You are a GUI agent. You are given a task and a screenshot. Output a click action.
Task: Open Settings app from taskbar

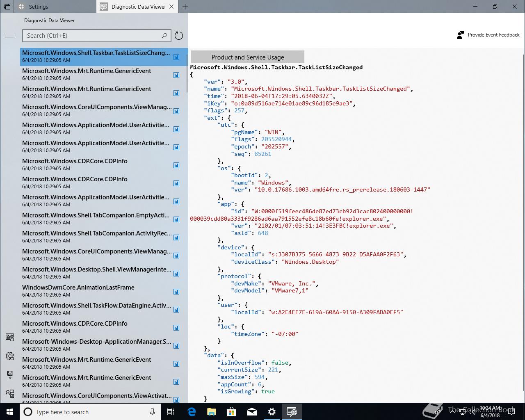click(272, 412)
